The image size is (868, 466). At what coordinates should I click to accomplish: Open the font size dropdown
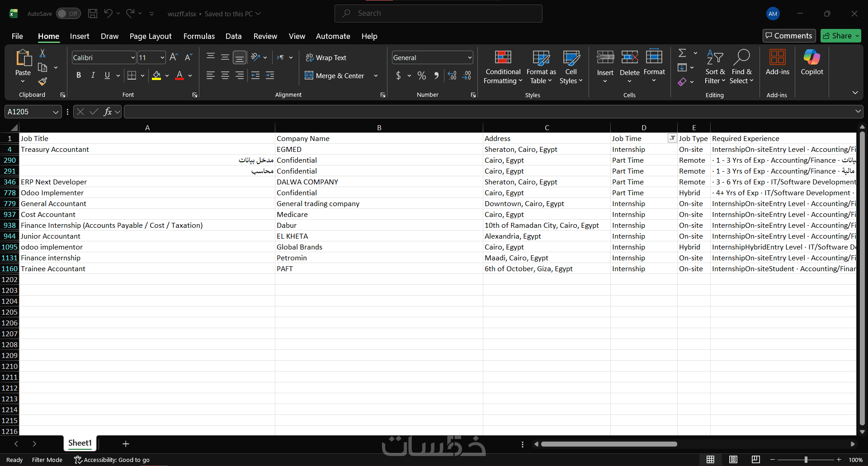(162, 57)
